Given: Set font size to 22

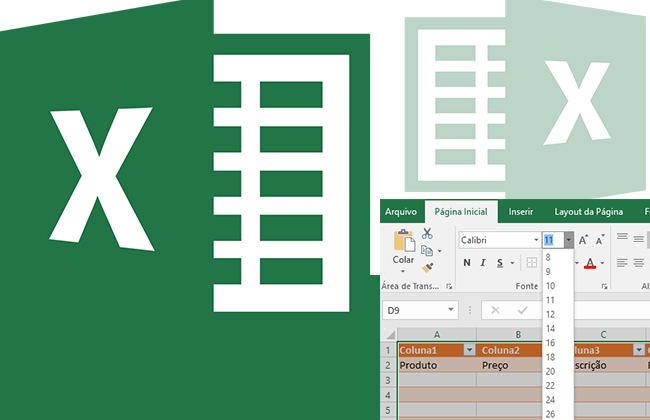Looking at the screenshot, I should pyautogui.click(x=558, y=386).
